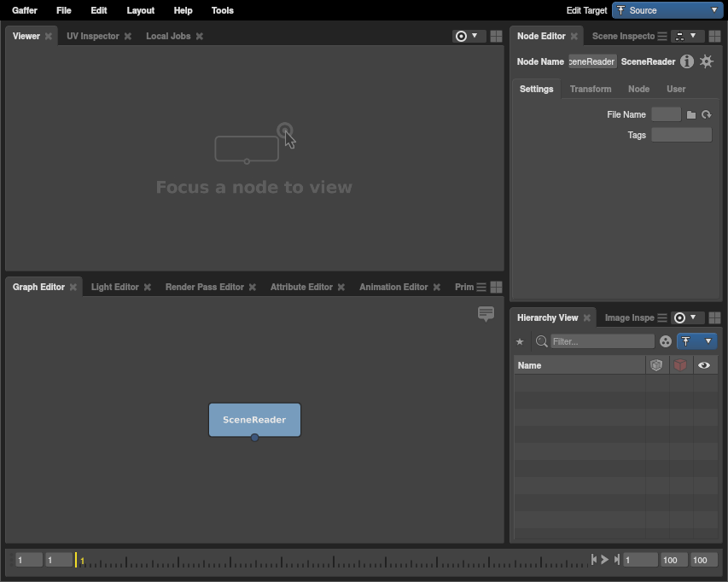Toggle the red cube column header
This screenshot has width=728, height=582.
[680, 365]
